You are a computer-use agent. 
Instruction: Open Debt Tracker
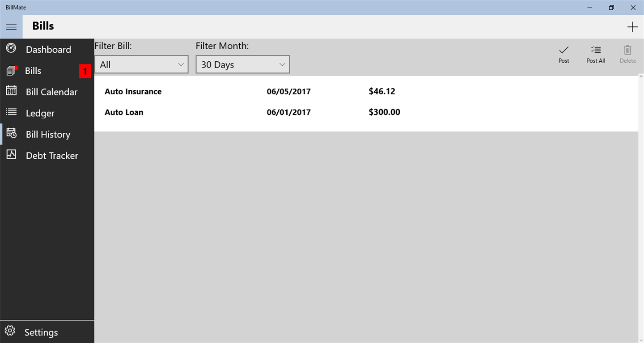tap(47, 156)
